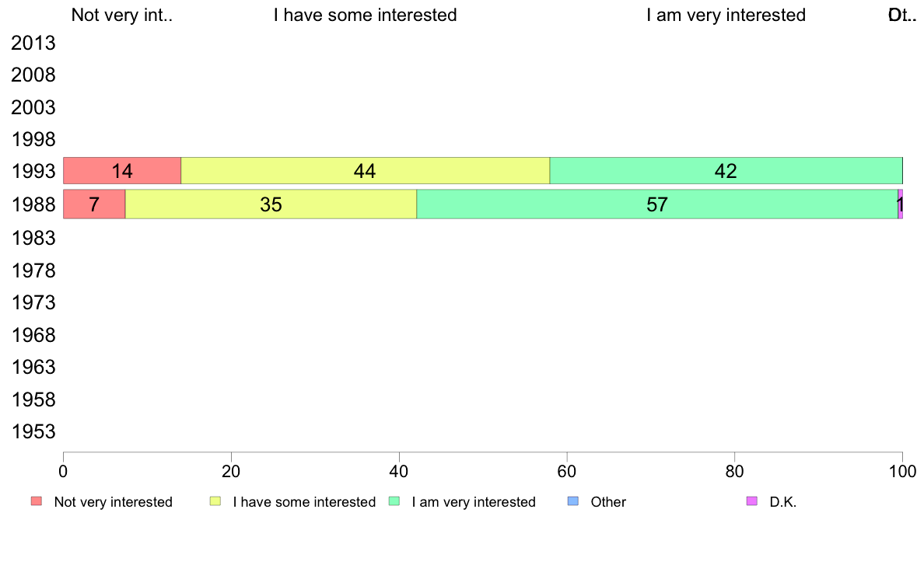Select the 1993 bar segment labeled 14
Screen dimensions: 924x572
point(122,171)
